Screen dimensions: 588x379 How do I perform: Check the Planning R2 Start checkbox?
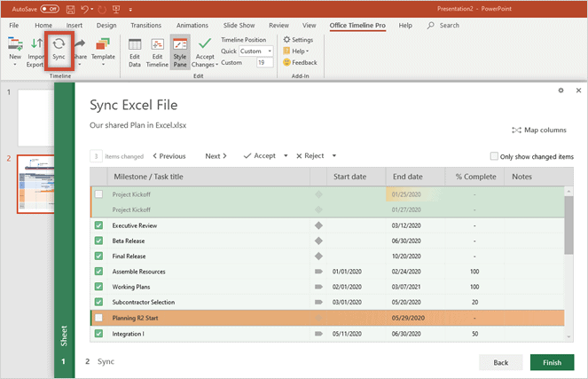[x=98, y=318]
